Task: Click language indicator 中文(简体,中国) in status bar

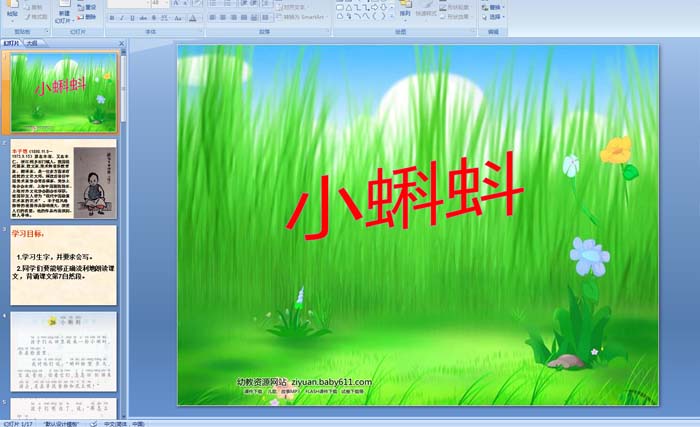Action: pyautogui.click(x=124, y=424)
